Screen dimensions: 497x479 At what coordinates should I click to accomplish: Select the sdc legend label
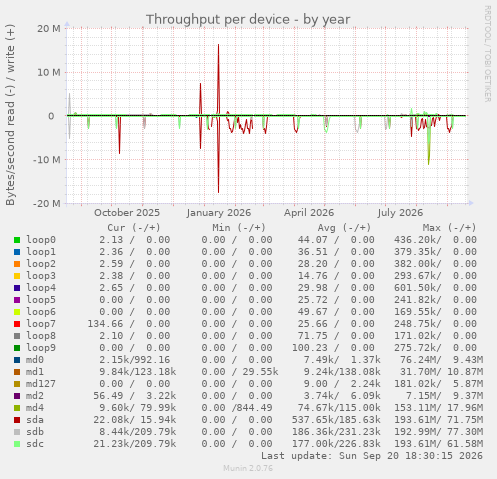point(35,444)
